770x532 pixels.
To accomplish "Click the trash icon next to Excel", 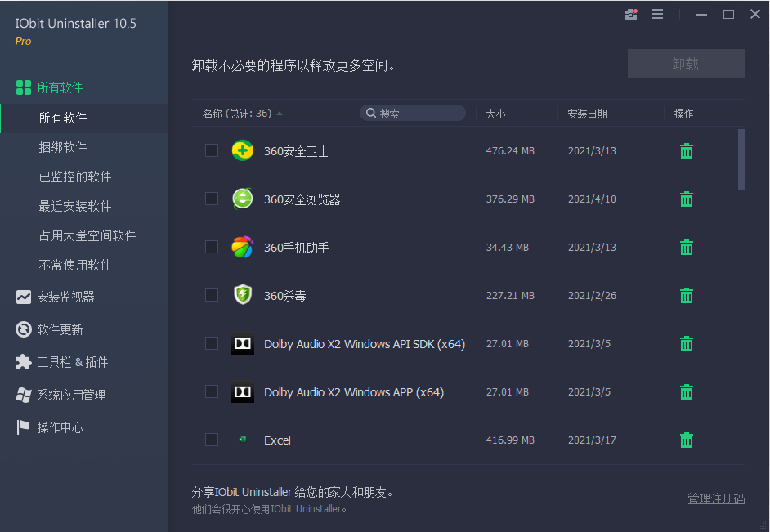I will pos(686,440).
